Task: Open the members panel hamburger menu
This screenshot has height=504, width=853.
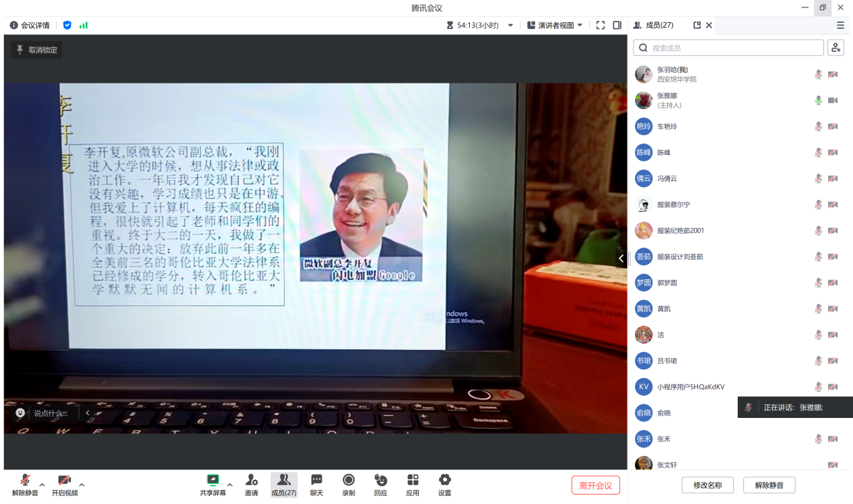Action: coord(840,26)
